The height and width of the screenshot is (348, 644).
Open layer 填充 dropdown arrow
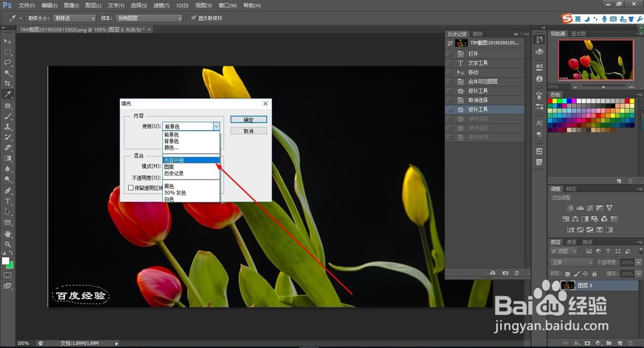[638, 273]
